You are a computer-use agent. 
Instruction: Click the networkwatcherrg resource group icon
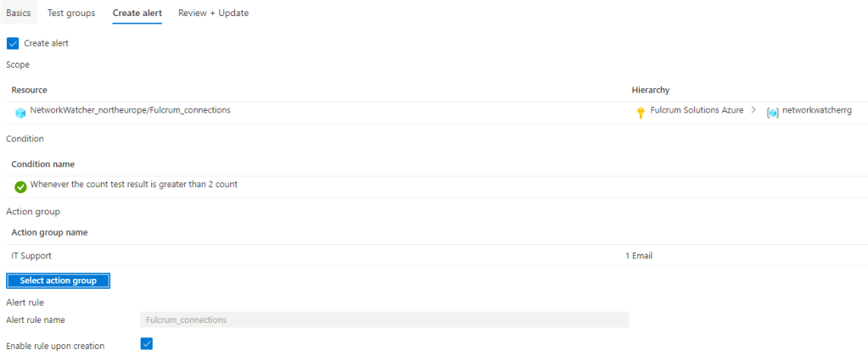point(772,113)
